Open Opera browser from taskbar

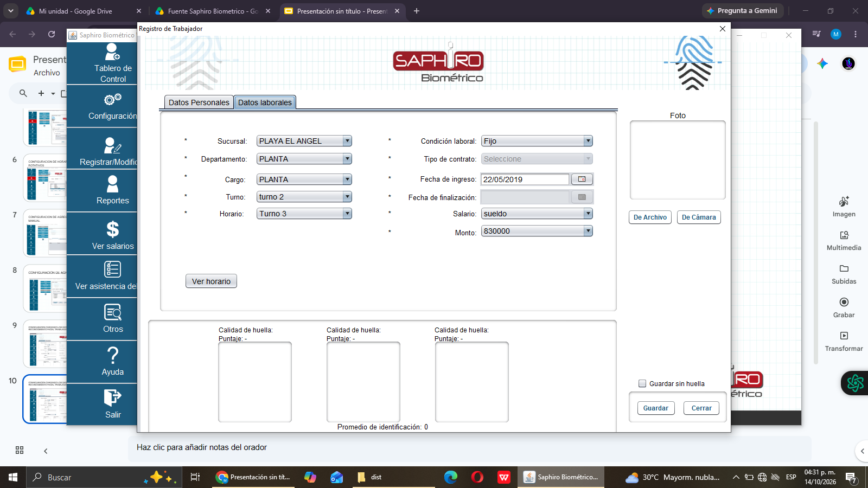click(x=477, y=477)
